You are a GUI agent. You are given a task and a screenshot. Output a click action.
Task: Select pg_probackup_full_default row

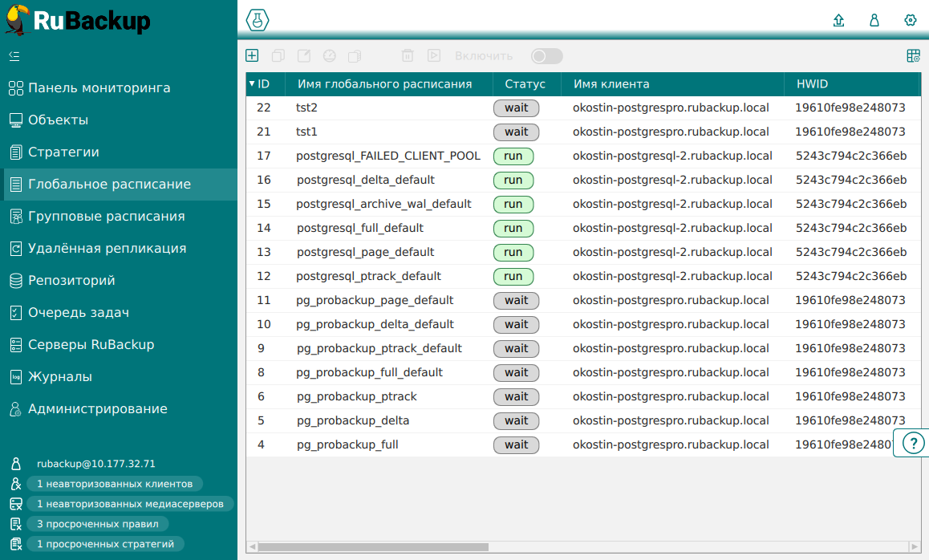[x=583, y=373]
